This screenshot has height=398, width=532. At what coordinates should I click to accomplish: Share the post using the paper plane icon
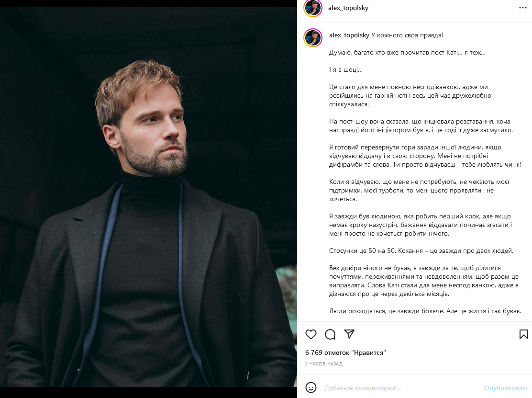click(x=349, y=334)
